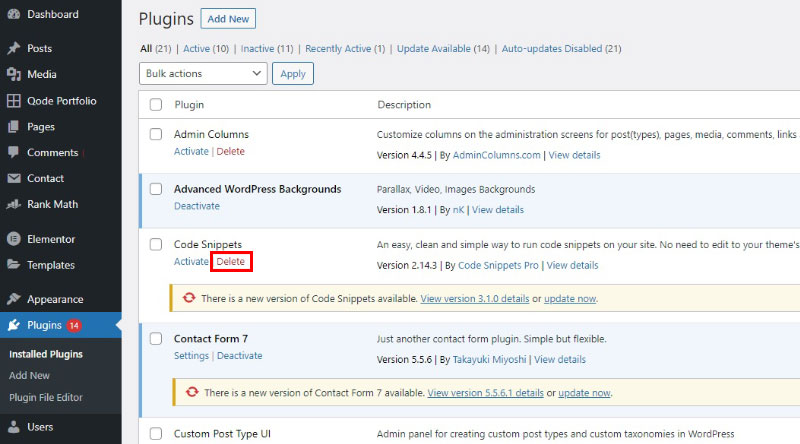The image size is (800, 444).
Task: Open Code Snippets Pro author link
Action: (x=498, y=265)
